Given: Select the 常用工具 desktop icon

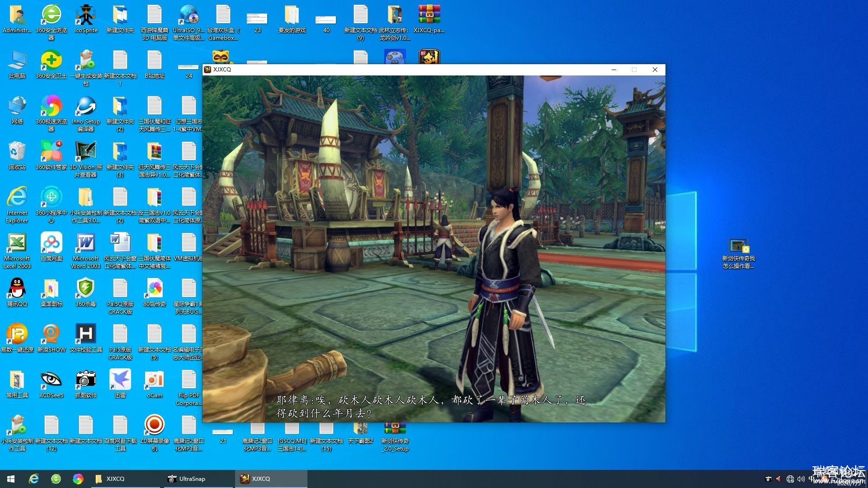Looking at the screenshot, I should tap(17, 384).
